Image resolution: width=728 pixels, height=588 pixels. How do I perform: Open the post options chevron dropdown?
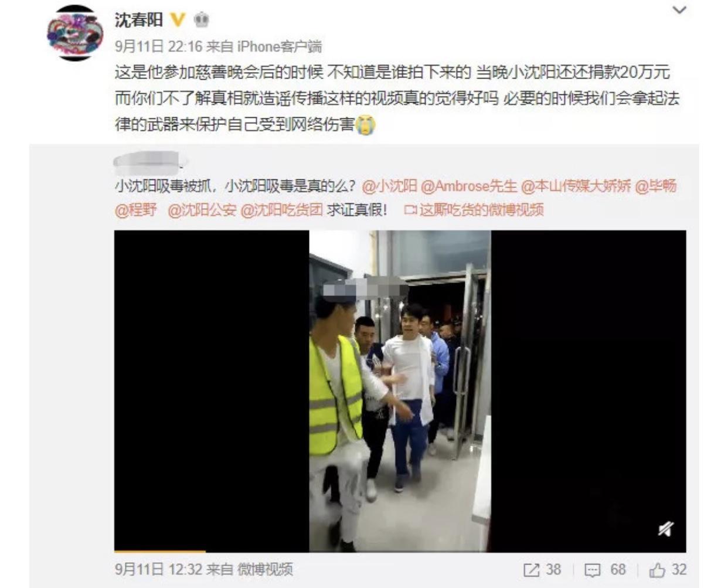(679, 10)
